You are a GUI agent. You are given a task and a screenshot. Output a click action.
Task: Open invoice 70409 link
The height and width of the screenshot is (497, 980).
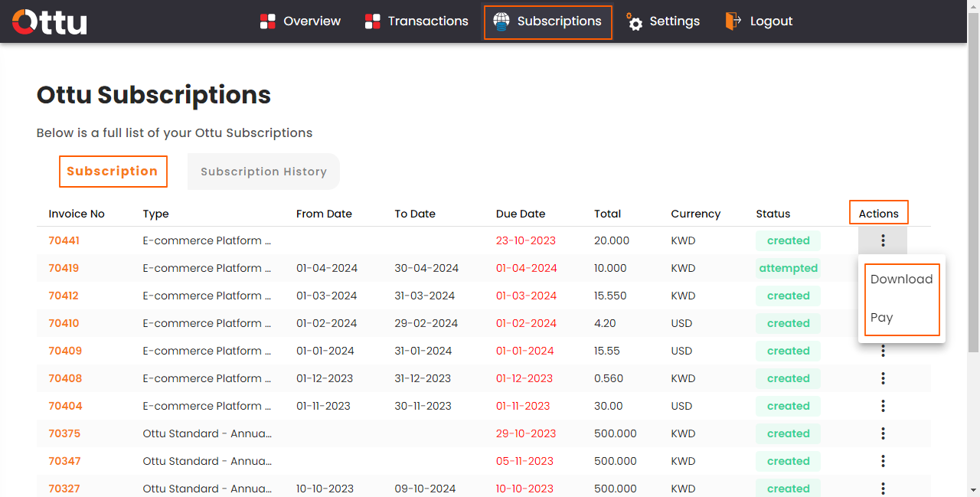click(x=65, y=351)
